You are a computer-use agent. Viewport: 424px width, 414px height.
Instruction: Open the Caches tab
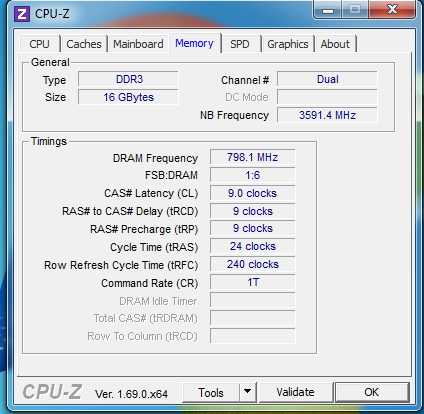[84, 44]
